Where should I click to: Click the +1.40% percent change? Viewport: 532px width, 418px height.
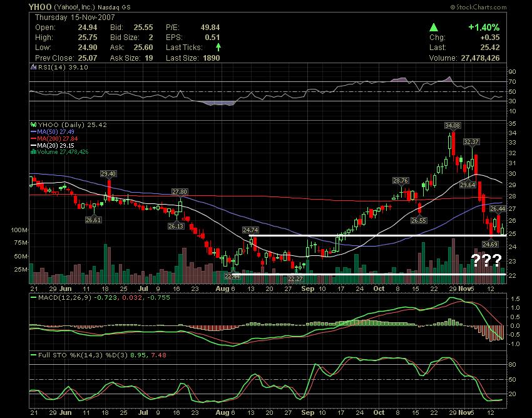click(x=484, y=28)
